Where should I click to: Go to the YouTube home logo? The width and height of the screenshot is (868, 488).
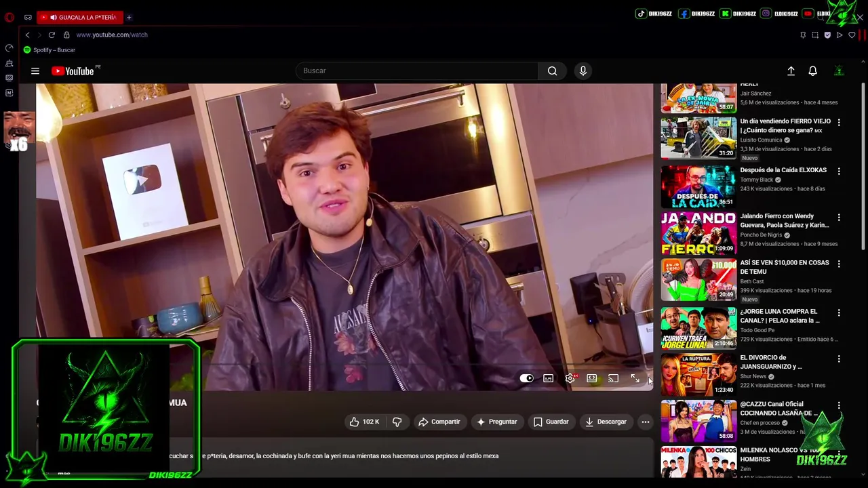tap(73, 70)
